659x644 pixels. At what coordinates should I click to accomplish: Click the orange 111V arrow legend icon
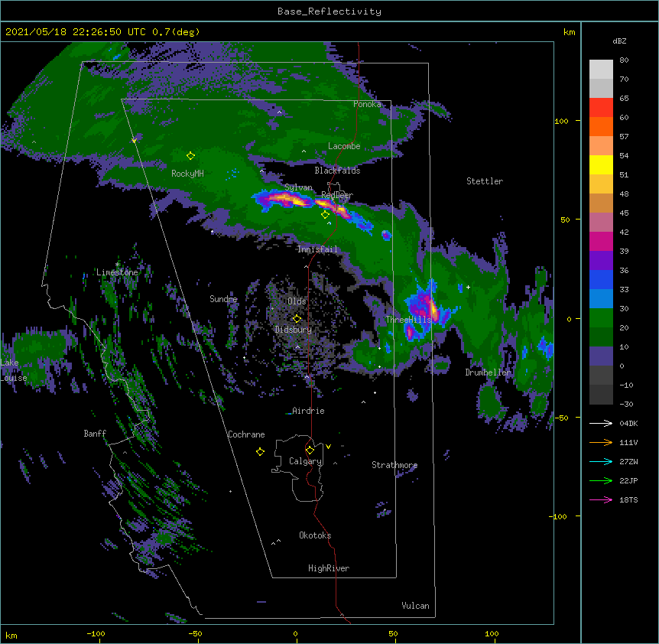coord(601,442)
